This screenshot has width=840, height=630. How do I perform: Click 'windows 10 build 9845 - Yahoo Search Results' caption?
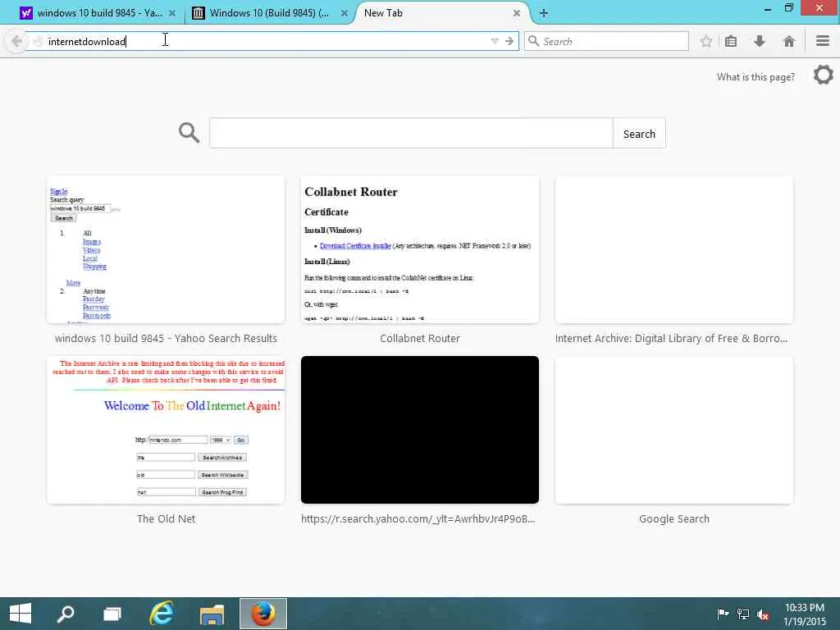coord(166,338)
